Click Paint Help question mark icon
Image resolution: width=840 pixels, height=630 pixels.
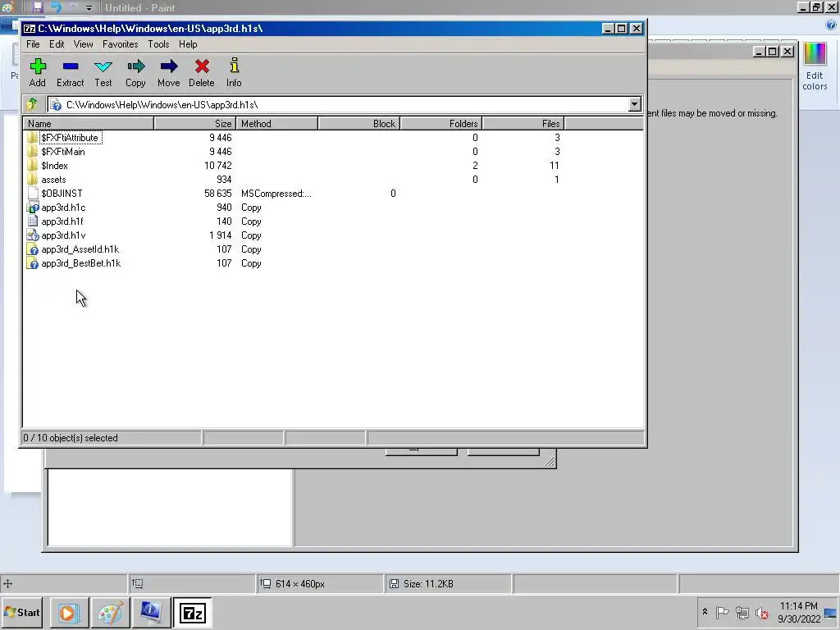click(831, 25)
